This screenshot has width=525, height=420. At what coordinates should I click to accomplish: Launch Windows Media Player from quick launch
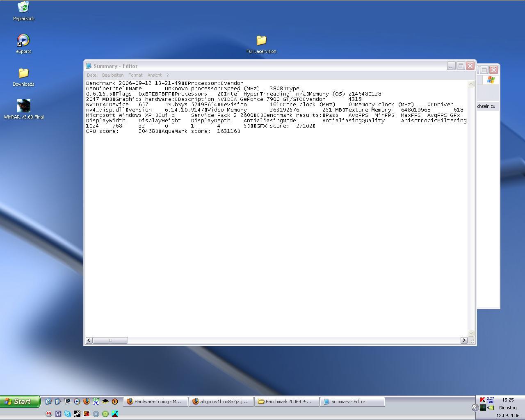tap(77, 402)
